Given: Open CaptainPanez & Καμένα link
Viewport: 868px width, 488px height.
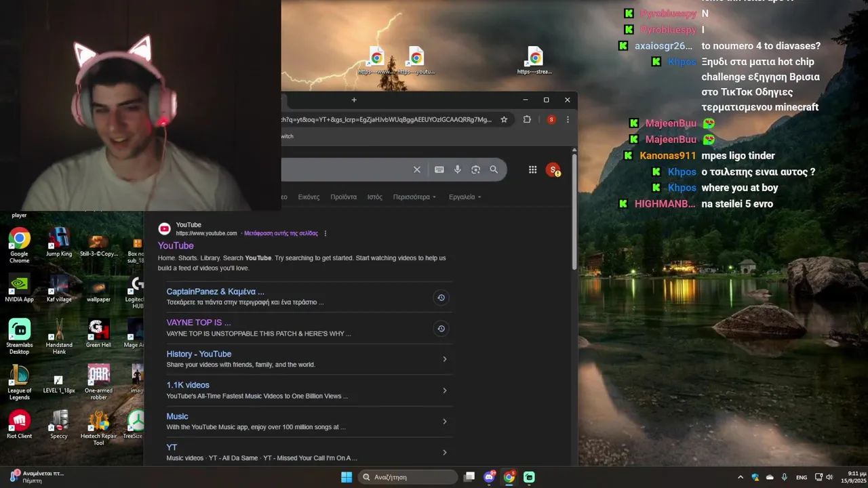Looking at the screenshot, I should tap(215, 291).
